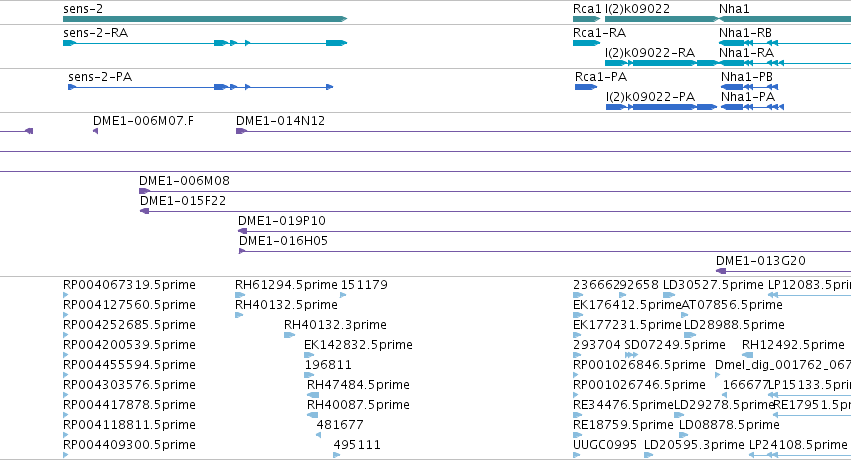Pick feature labeled UUGC0995

pyautogui.click(x=605, y=445)
